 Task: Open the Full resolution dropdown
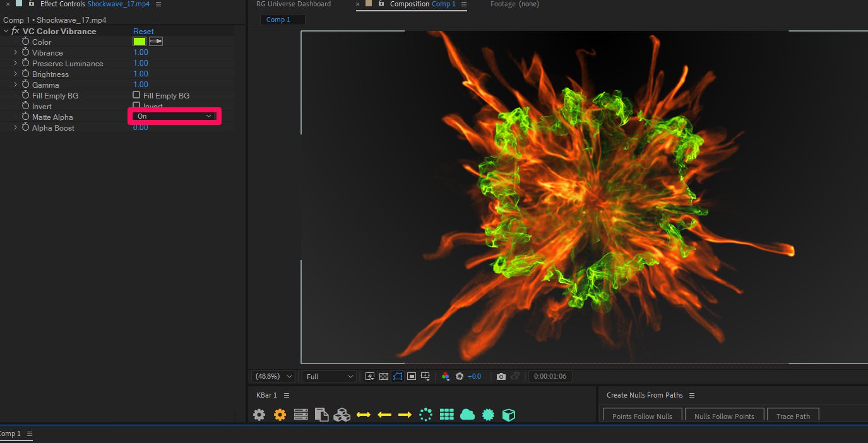[328, 375]
